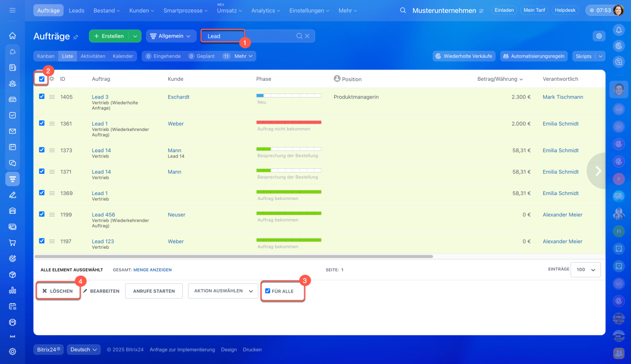Open the home icon in left sidebar

(x=12, y=35)
